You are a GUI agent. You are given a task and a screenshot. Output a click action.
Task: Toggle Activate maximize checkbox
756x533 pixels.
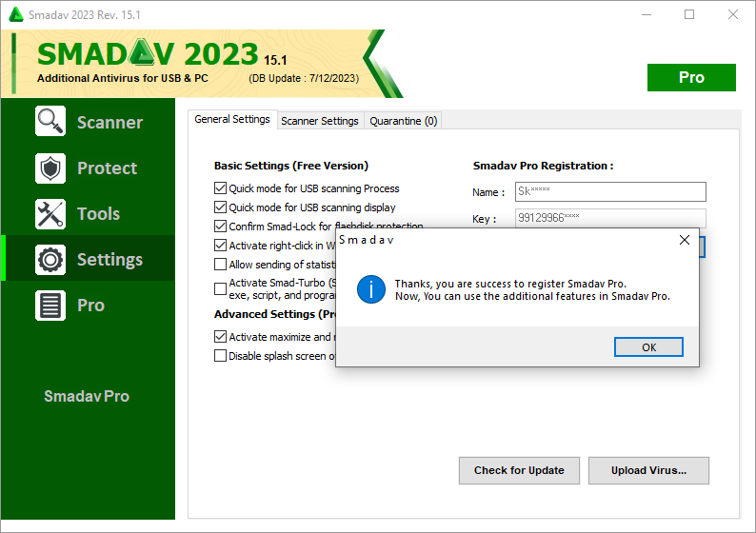click(x=220, y=336)
